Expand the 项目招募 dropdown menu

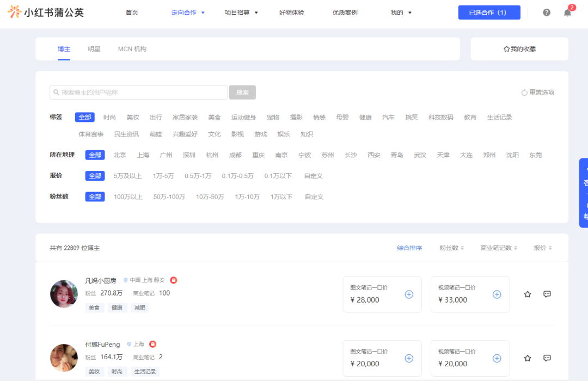pos(241,13)
